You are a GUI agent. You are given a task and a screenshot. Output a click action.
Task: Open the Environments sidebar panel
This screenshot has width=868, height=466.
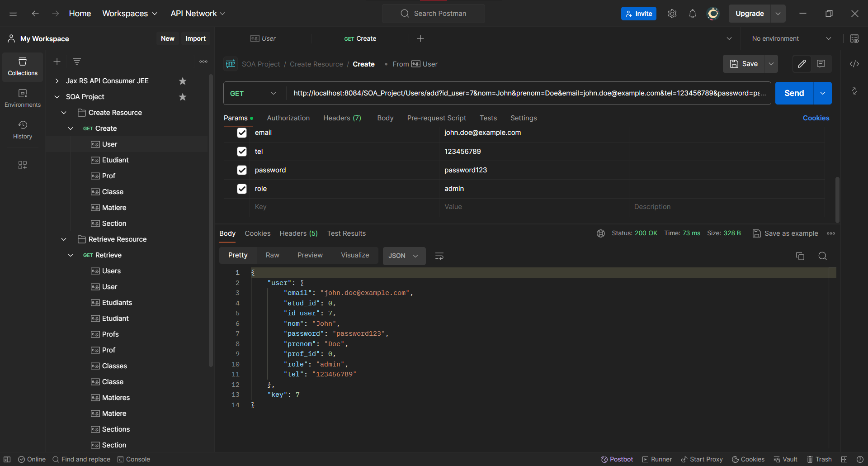click(23, 98)
